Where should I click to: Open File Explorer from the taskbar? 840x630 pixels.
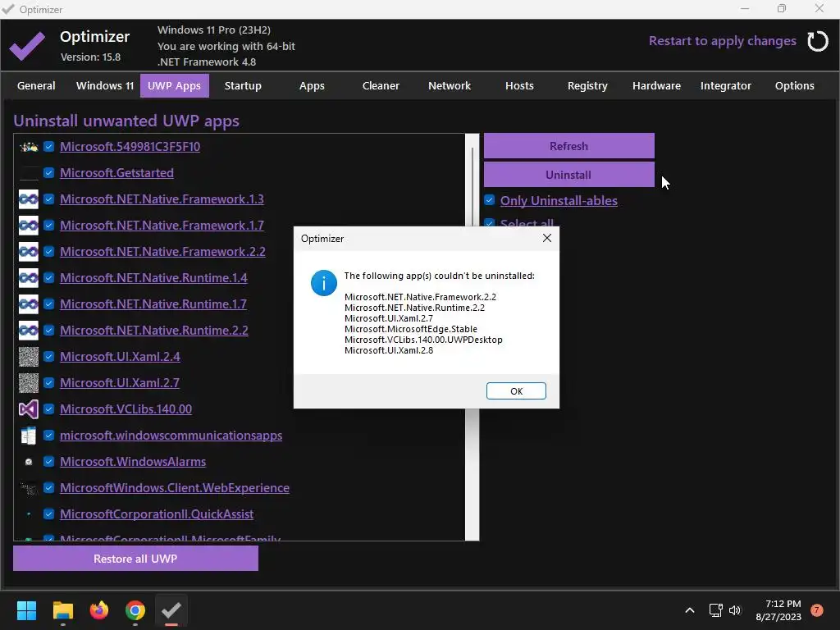pos(62,610)
